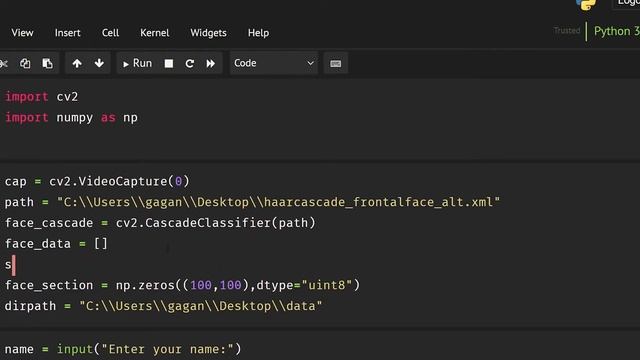Screen dimensions: 640x360
Task: Click the np.zeros face_section line
Action: (182, 285)
